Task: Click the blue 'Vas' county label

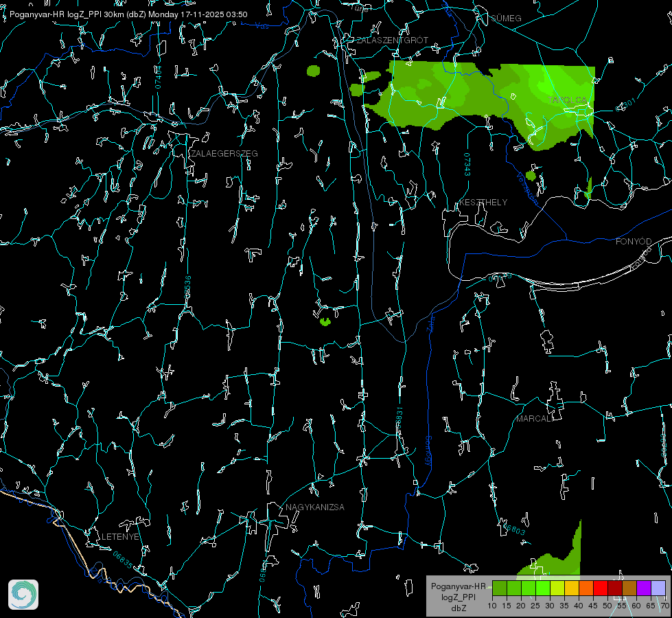Action: tap(262, 26)
